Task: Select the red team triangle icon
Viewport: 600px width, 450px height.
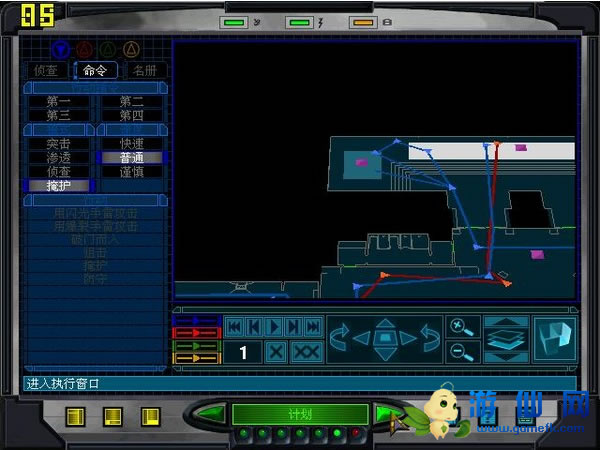Action: (85, 50)
